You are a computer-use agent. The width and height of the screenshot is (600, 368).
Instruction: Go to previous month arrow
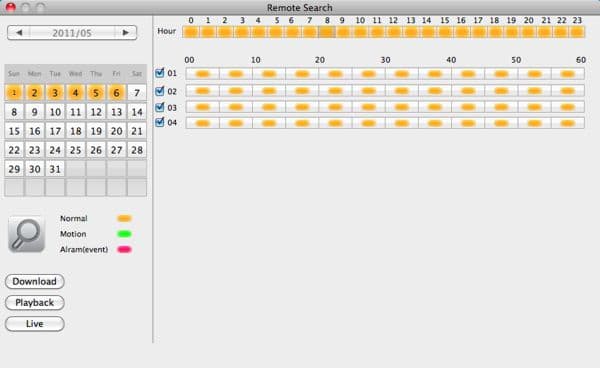pos(19,33)
